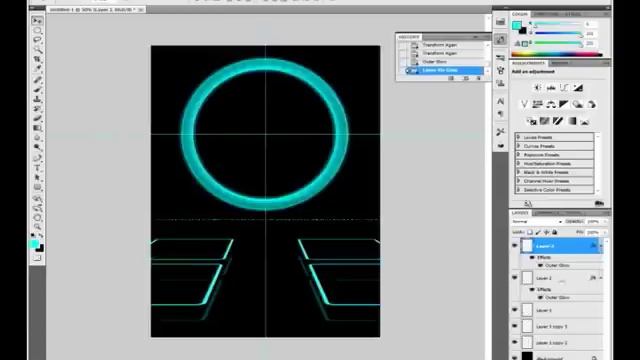Toggle lock transparent pixels

pyautogui.click(x=530, y=232)
